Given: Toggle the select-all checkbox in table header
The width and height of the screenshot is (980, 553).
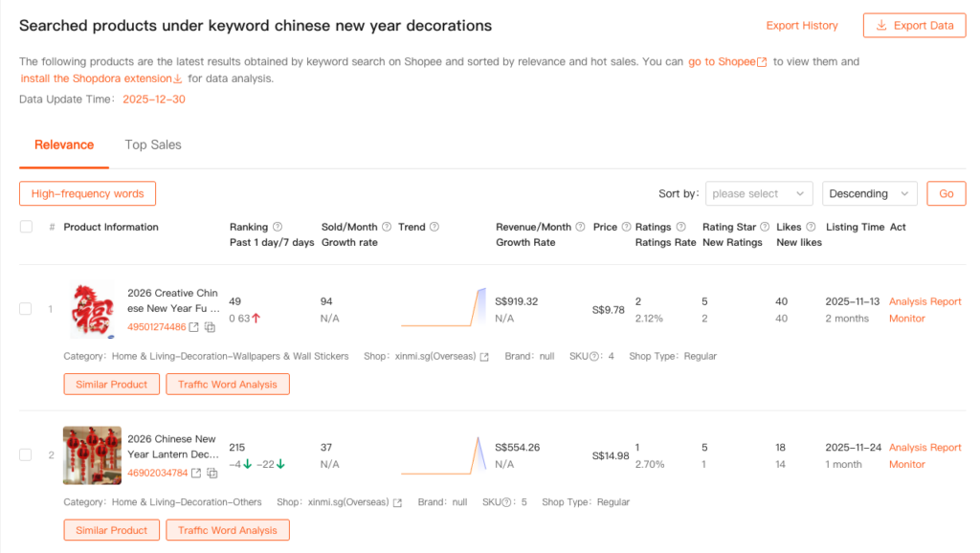Looking at the screenshot, I should (x=26, y=227).
